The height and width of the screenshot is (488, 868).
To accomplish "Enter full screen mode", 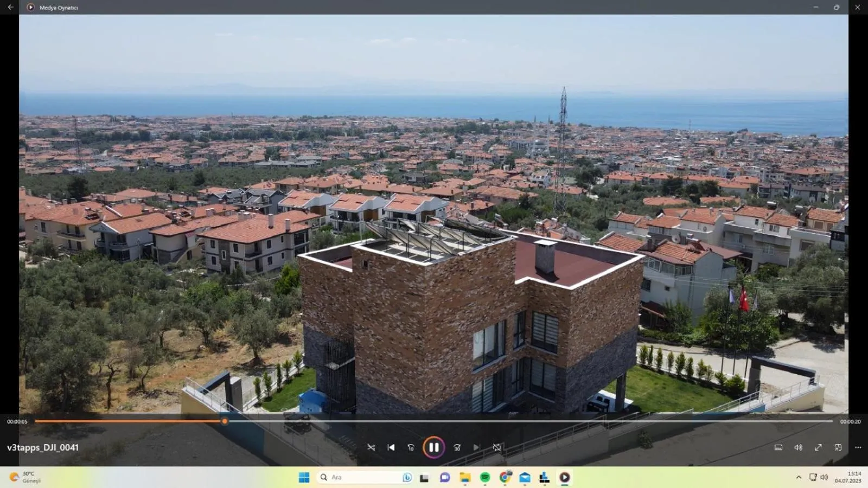I will (x=818, y=447).
